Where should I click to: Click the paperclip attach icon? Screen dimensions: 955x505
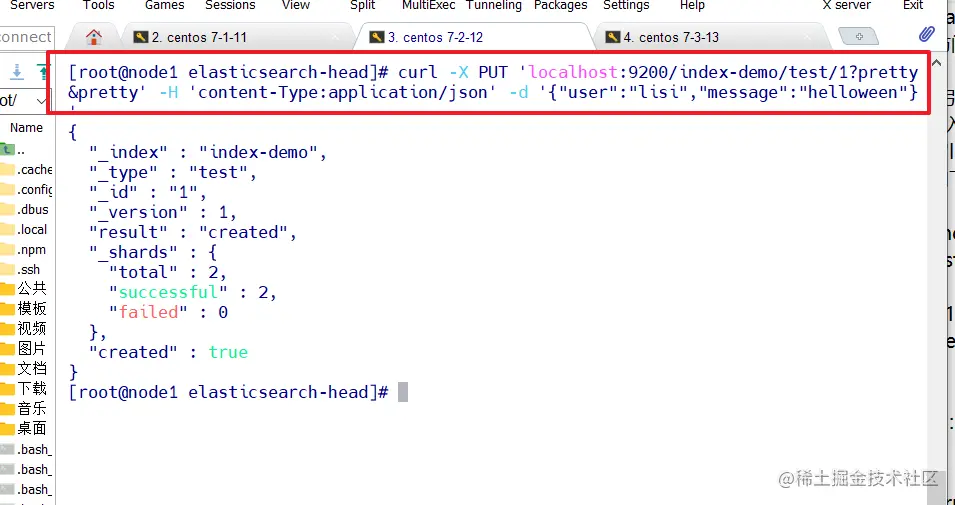pyautogui.click(x=926, y=35)
